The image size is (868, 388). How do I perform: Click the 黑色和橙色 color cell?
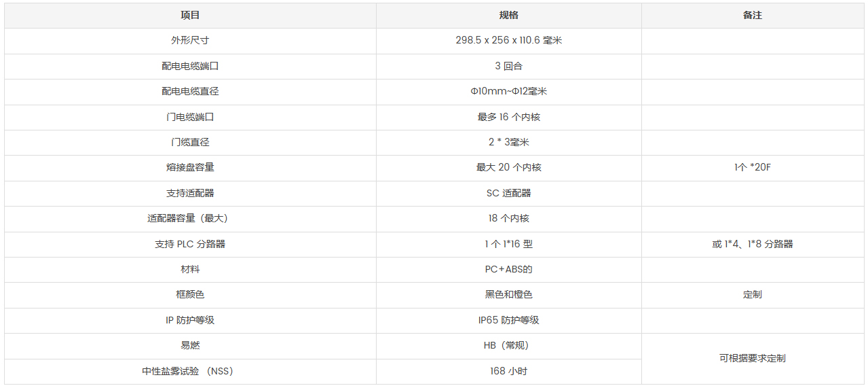(508, 295)
